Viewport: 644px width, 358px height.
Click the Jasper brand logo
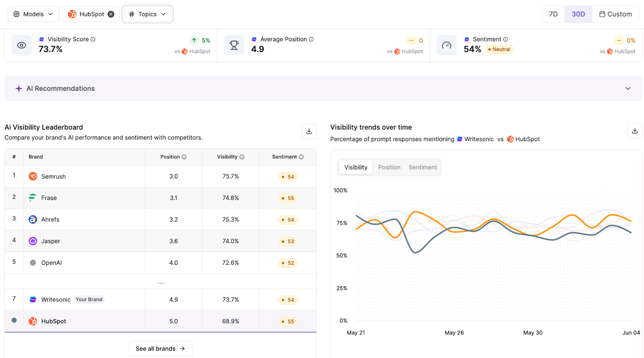coord(33,241)
